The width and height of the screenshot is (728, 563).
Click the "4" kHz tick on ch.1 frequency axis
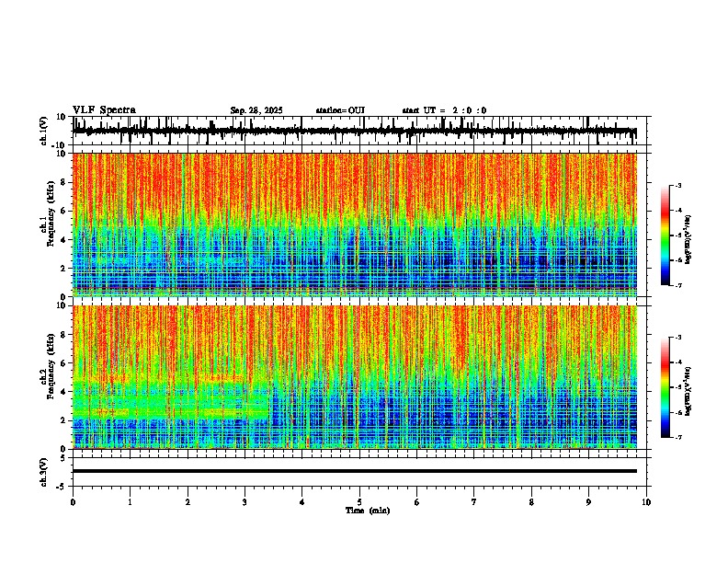point(64,240)
